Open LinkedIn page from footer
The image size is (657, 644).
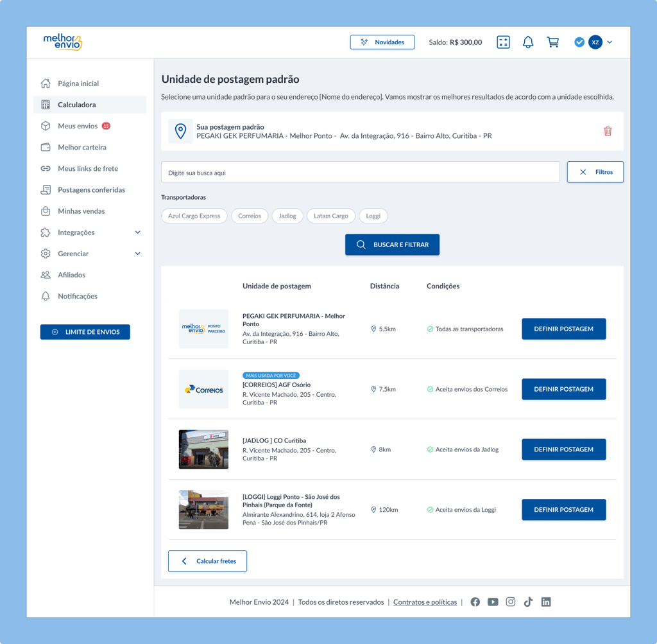(x=546, y=602)
